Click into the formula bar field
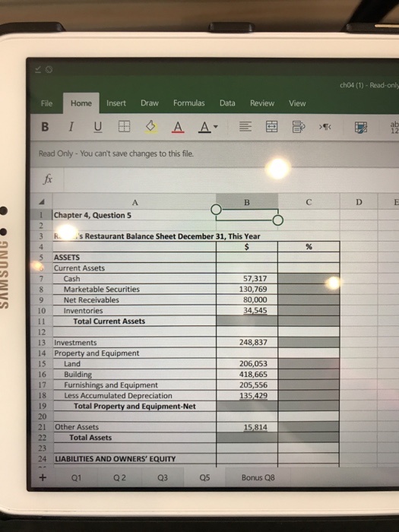399x532 pixels. [231, 180]
